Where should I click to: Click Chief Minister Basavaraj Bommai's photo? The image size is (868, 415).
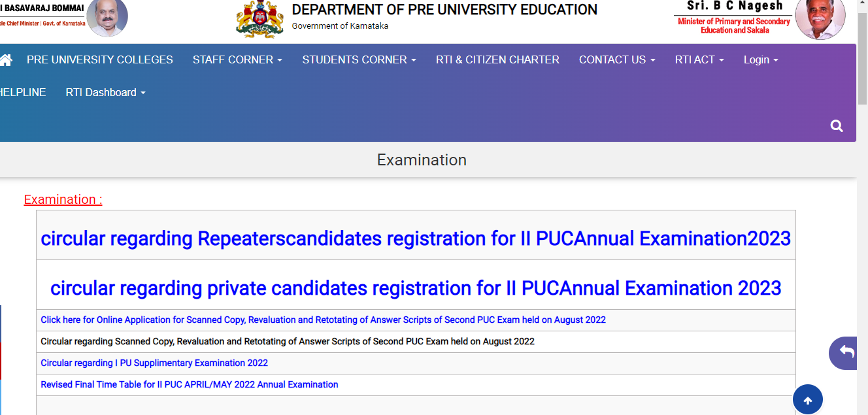(107, 18)
